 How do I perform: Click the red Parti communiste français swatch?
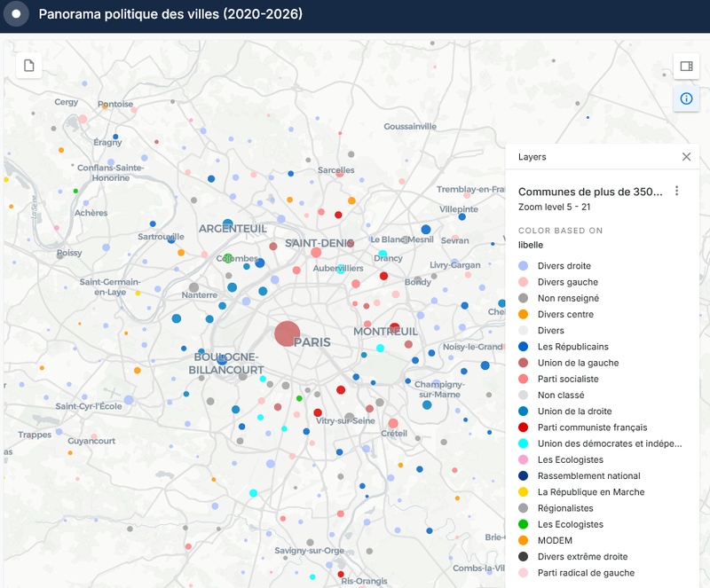524,427
